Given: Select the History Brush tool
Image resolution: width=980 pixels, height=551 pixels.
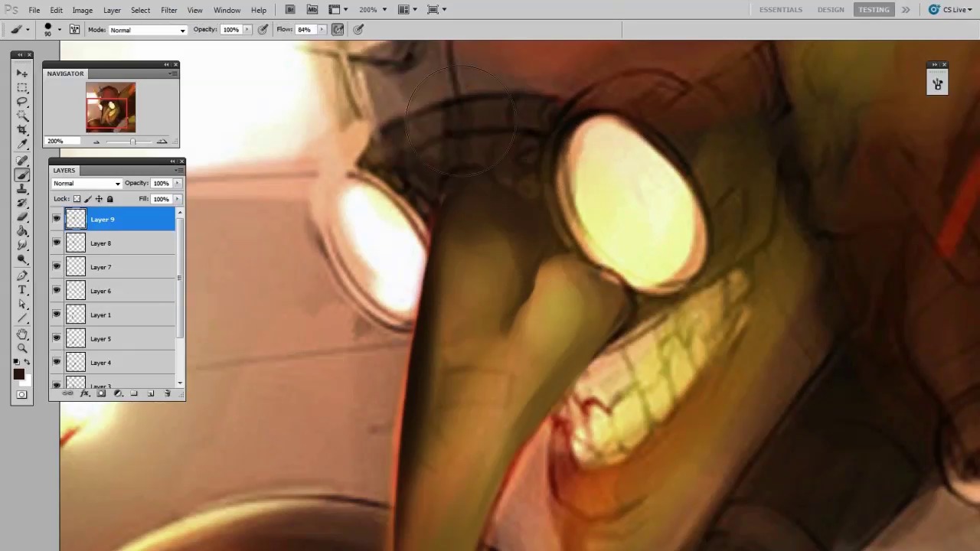Looking at the screenshot, I should [22, 203].
